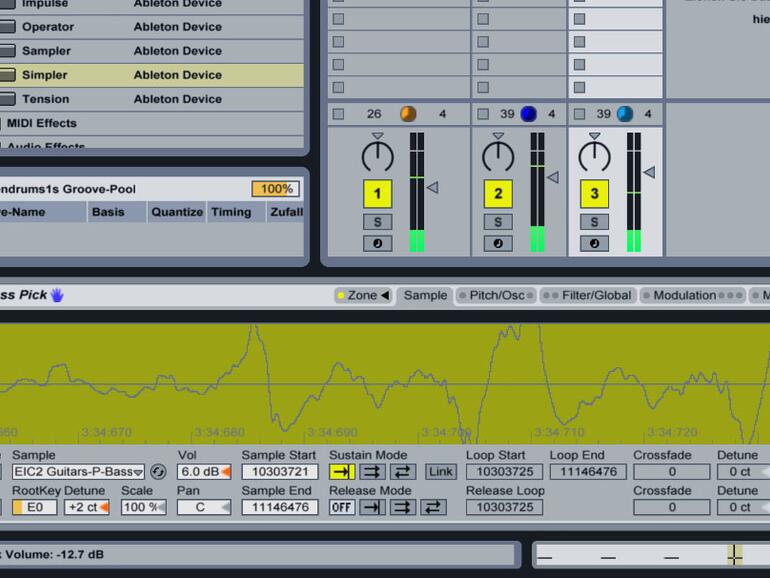Select the back-and-forth Release Mode icon

point(433,507)
